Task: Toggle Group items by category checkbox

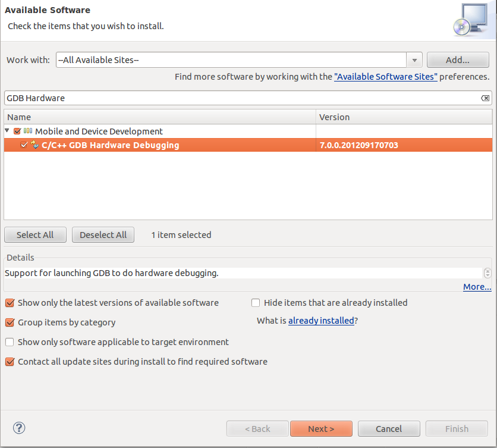Action: [x=10, y=322]
